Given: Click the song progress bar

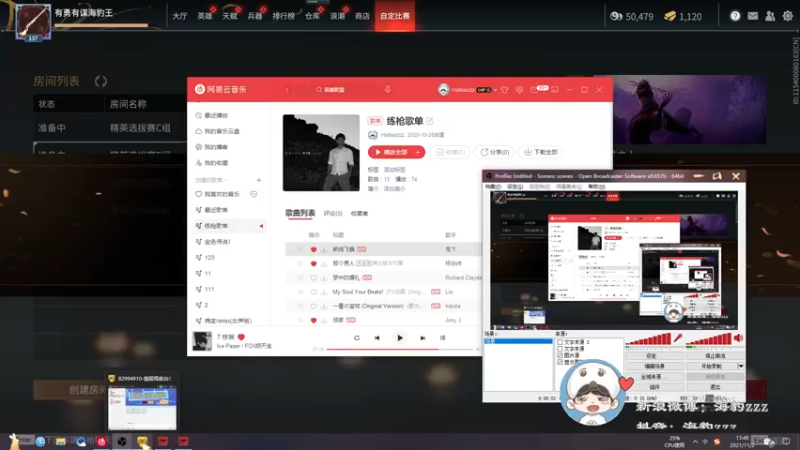Looking at the screenshot, I should click(400, 349).
